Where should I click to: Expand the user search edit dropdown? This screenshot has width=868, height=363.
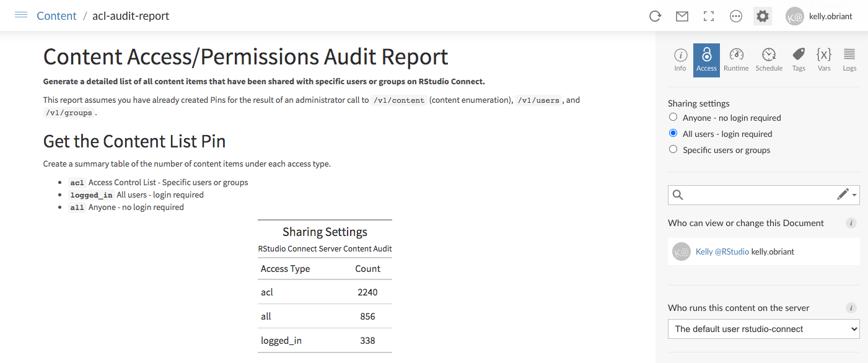pos(846,195)
